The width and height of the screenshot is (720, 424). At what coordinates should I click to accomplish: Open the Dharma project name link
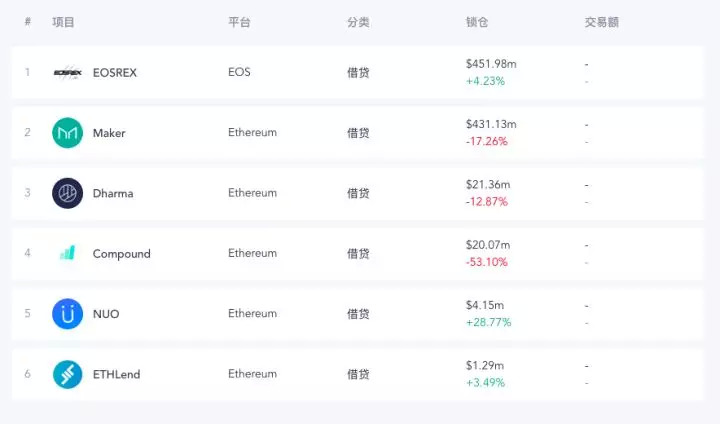coord(113,193)
